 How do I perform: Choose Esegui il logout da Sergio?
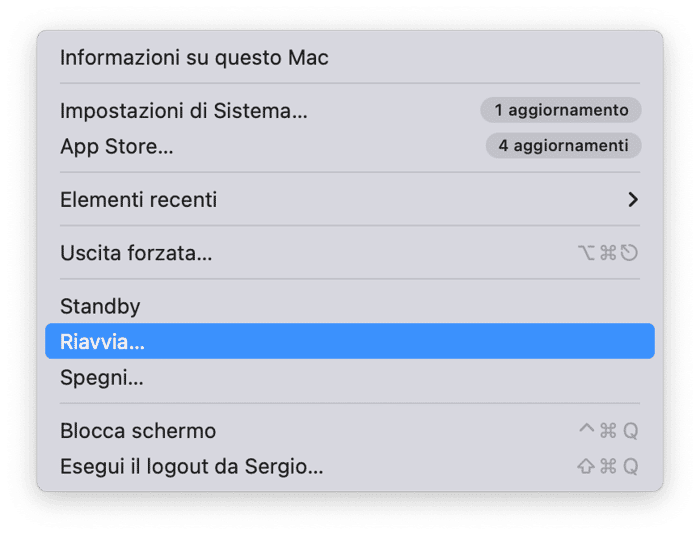click(x=192, y=467)
